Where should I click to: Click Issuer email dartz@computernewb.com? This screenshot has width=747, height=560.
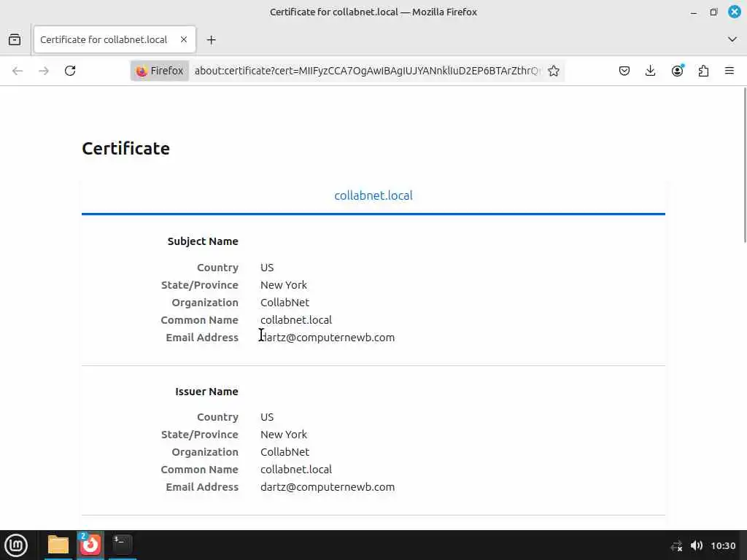[x=328, y=487]
